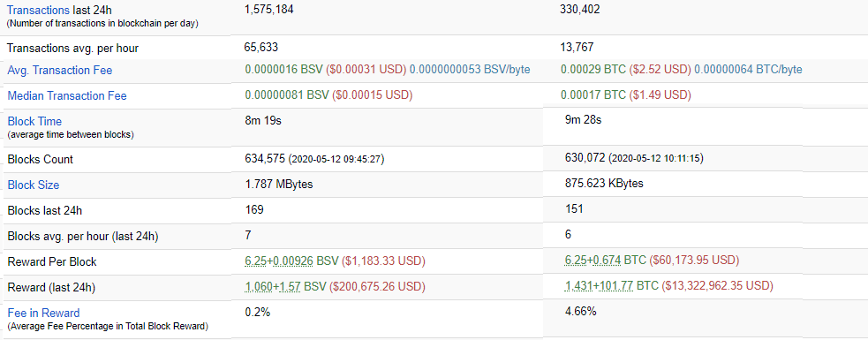Click the BTC 24h reward 1,431+101.77
This screenshot has width=868, height=340.
(x=600, y=286)
